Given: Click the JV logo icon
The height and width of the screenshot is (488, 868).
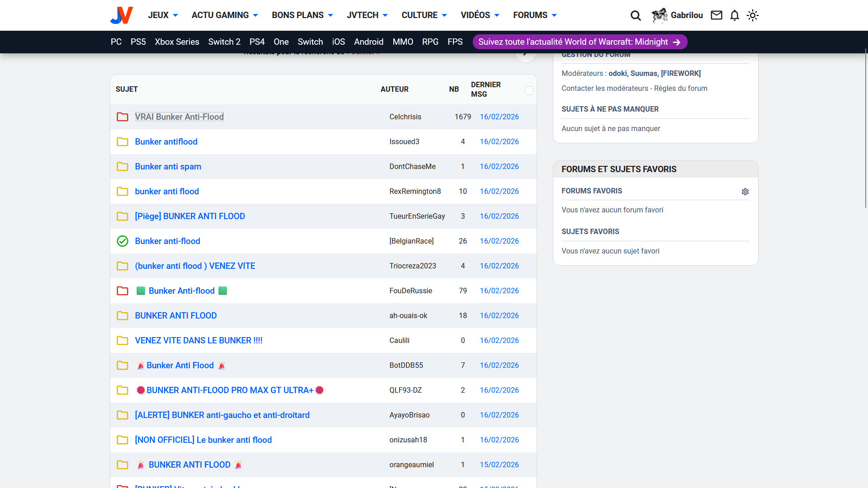Looking at the screenshot, I should pyautogui.click(x=121, y=15).
